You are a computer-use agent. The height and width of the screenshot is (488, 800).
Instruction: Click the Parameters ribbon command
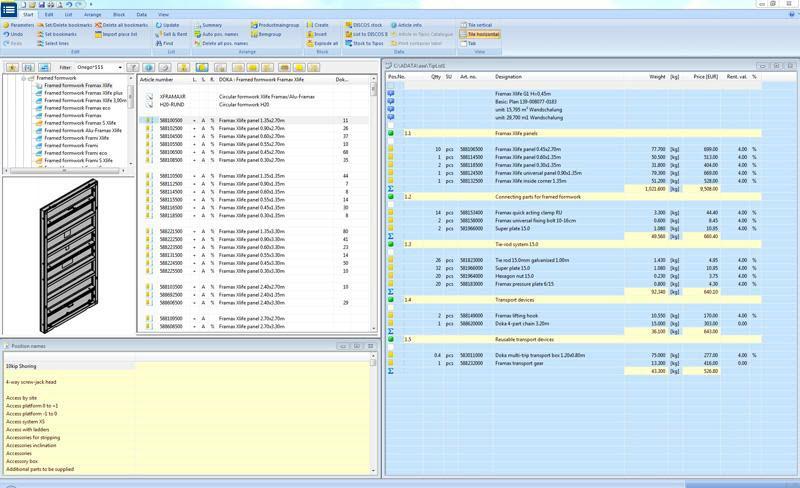pos(18,25)
